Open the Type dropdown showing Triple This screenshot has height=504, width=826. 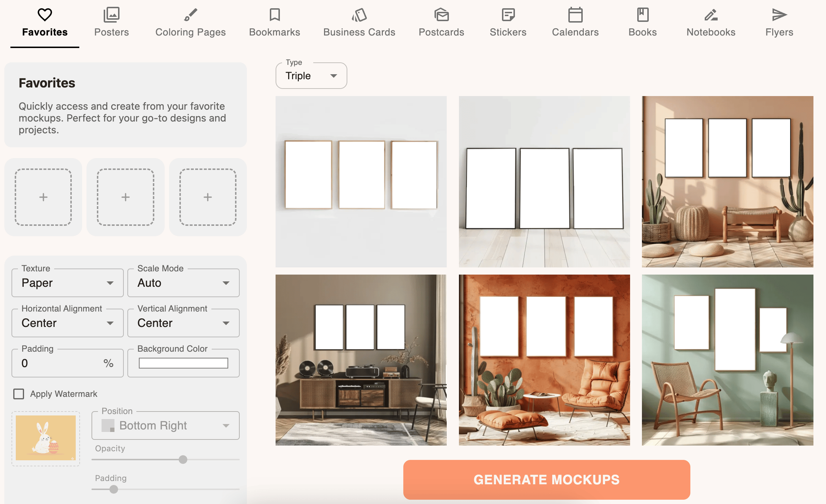point(311,76)
